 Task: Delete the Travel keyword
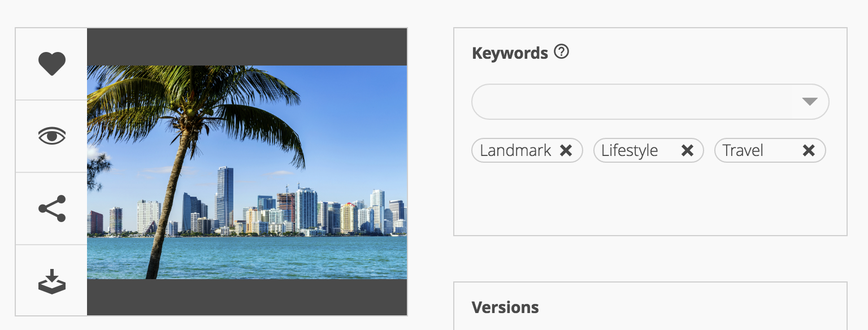coord(808,150)
